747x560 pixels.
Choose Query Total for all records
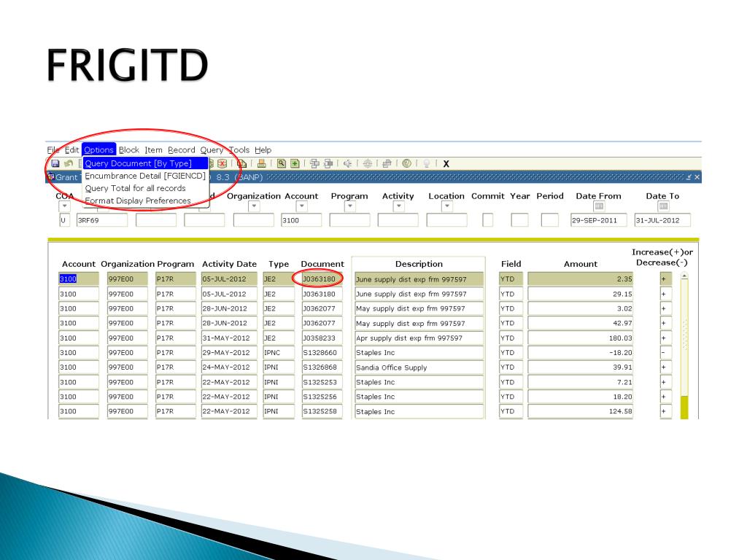[x=145, y=188]
